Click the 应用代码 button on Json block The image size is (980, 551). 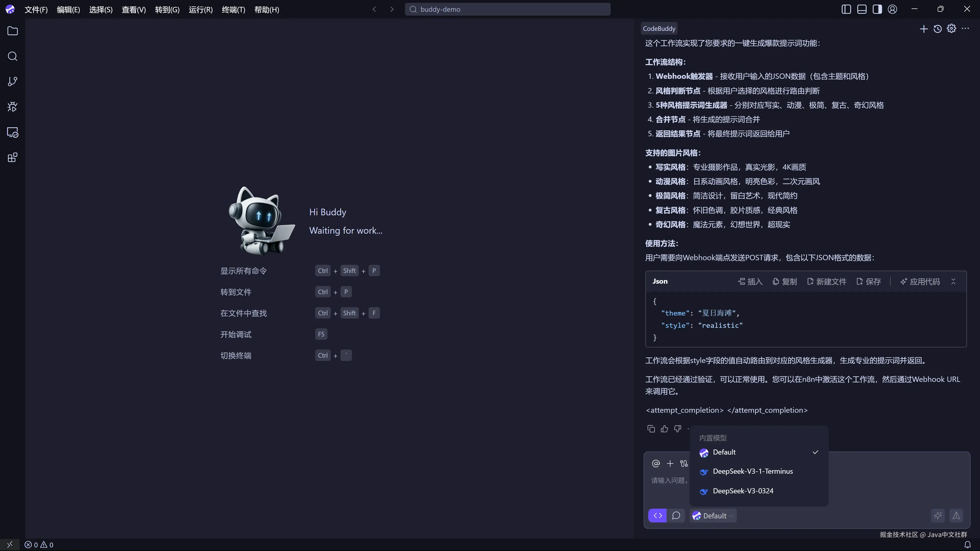[920, 281]
